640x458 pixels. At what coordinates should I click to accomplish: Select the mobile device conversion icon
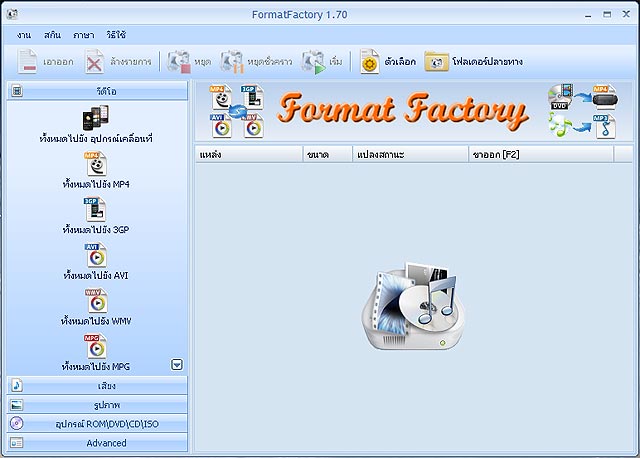(96, 117)
